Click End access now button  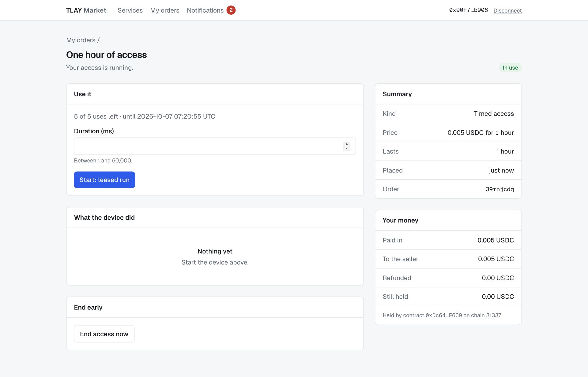click(x=104, y=334)
